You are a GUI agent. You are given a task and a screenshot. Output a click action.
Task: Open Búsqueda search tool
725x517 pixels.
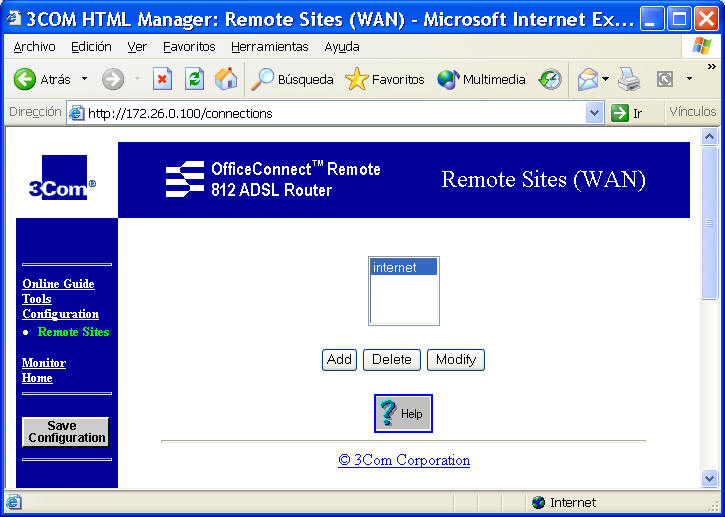point(292,79)
